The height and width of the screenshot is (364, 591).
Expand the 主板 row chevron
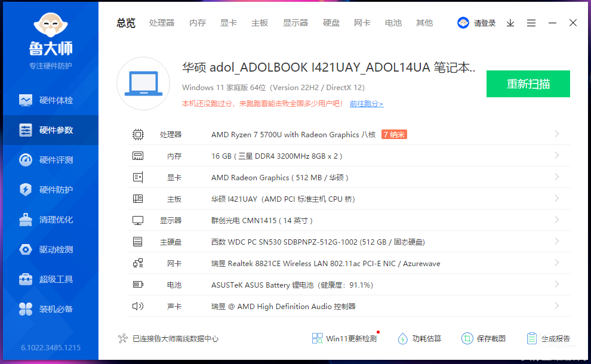557,199
